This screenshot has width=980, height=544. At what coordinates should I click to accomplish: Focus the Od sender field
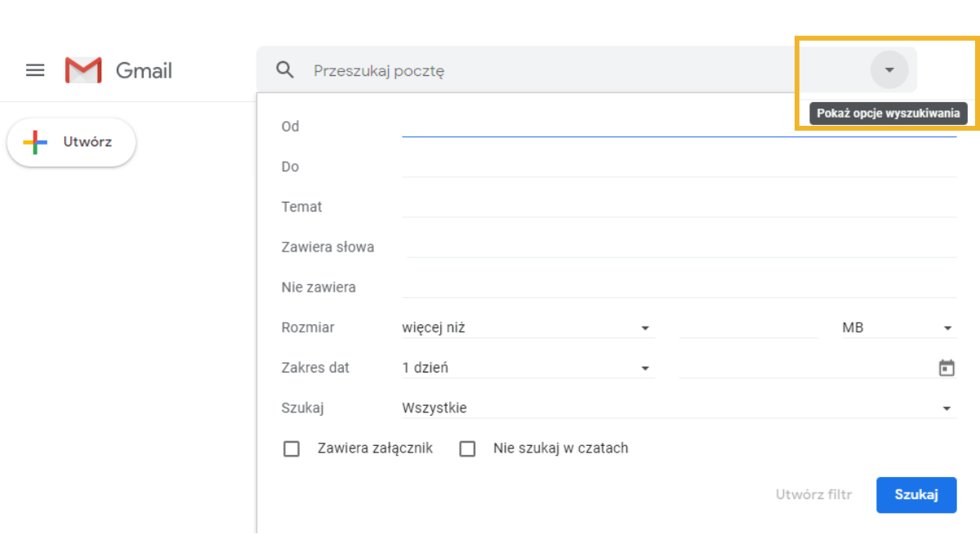click(678, 127)
